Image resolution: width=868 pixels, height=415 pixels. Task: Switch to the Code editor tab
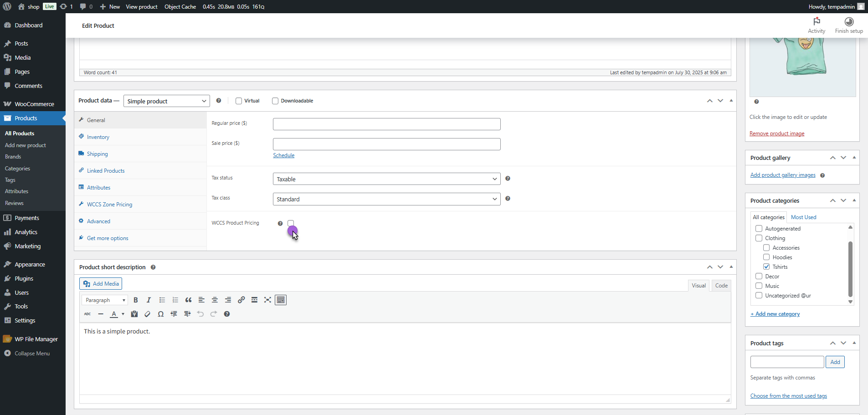tap(721, 286)
